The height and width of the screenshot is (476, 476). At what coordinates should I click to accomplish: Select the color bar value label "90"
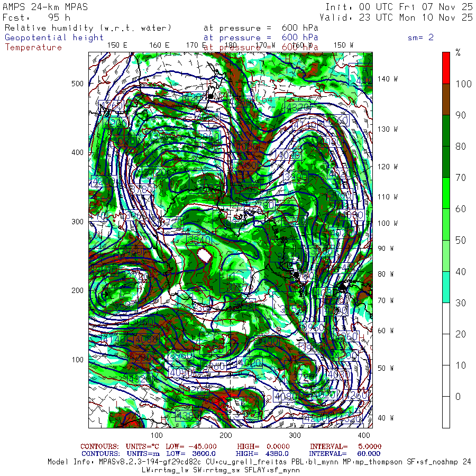(x=461, y=115)
